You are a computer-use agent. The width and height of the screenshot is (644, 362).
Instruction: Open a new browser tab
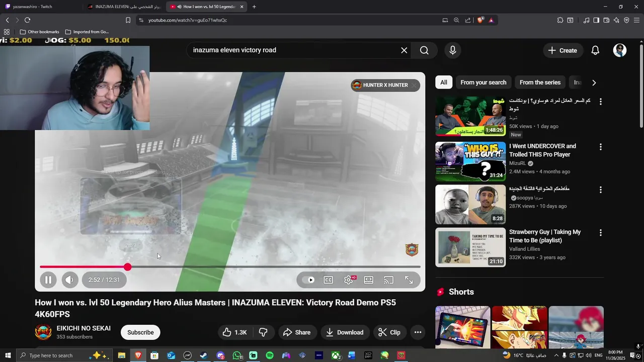pyautogui.click(x=254, y=7)
